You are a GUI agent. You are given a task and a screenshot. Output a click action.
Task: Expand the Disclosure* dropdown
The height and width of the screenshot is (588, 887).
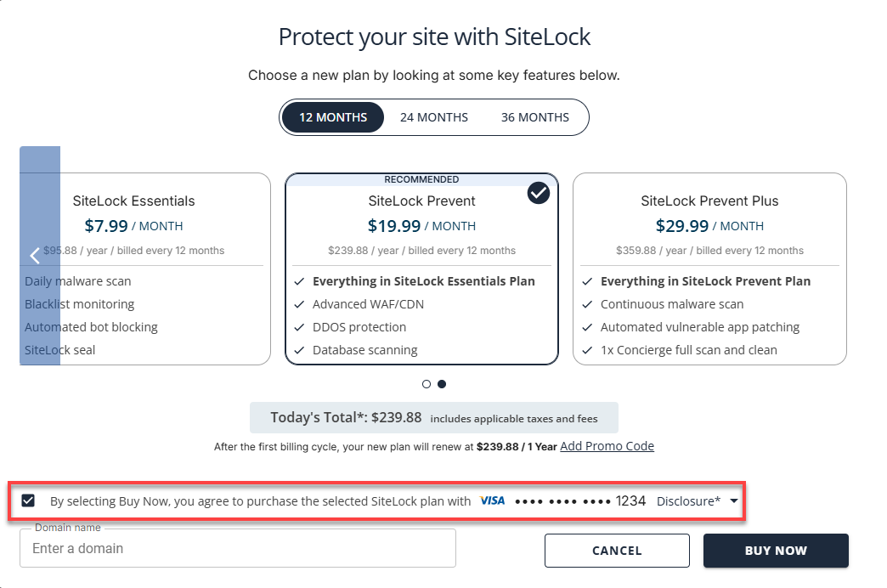pyautogui.click(x=688, y=500)
